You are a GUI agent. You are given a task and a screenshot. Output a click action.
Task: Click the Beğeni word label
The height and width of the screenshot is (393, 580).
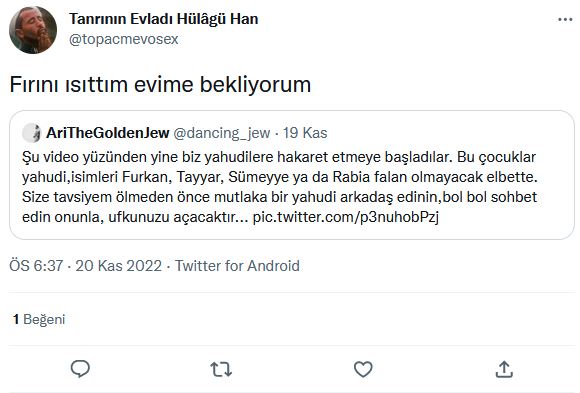point(44,319)
